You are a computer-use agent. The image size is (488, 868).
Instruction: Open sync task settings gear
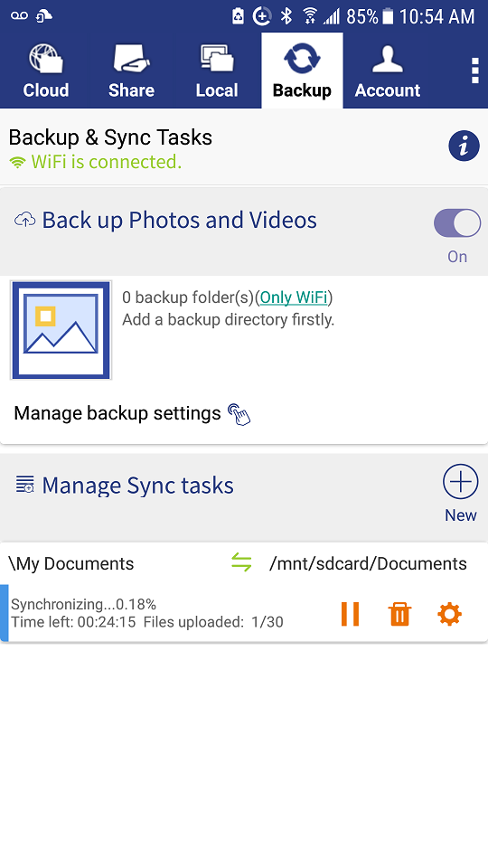(x=449, y=614)
